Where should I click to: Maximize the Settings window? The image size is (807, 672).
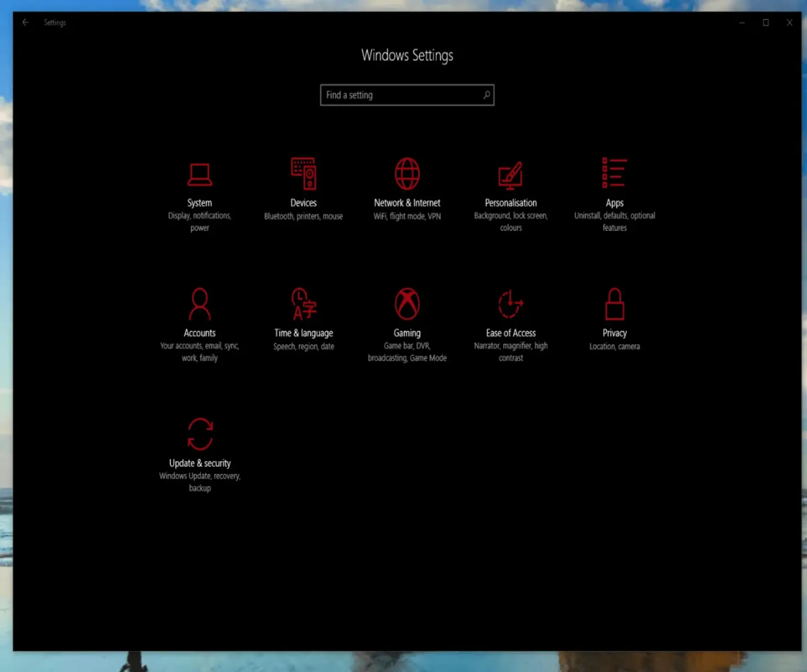pos(766,23)
